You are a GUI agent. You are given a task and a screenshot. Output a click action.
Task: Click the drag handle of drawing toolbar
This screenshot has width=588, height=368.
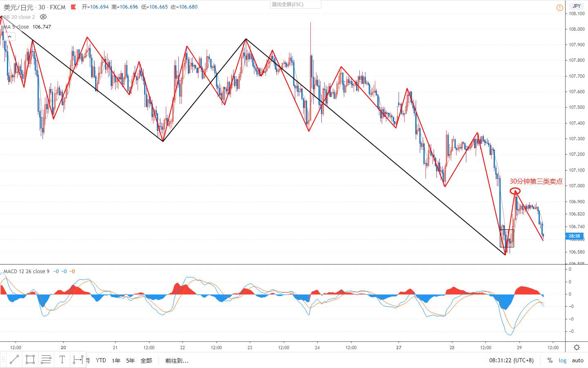(x=3, y=360)
